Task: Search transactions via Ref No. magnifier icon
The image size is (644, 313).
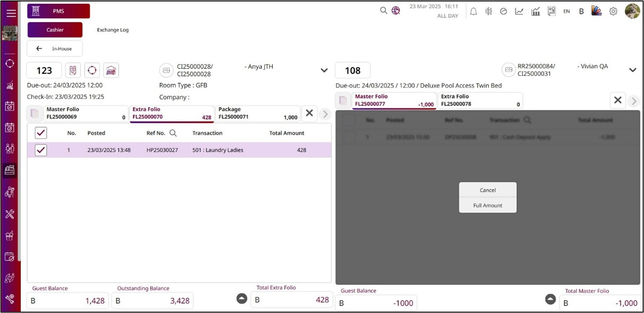Action: point(173,133)
